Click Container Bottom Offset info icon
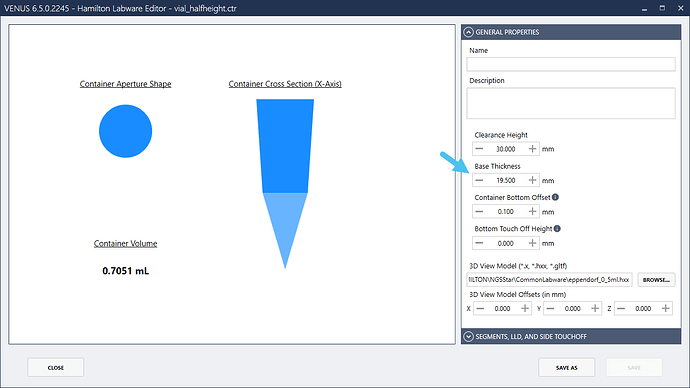The image size is (690, 388). tap(555, 197)
